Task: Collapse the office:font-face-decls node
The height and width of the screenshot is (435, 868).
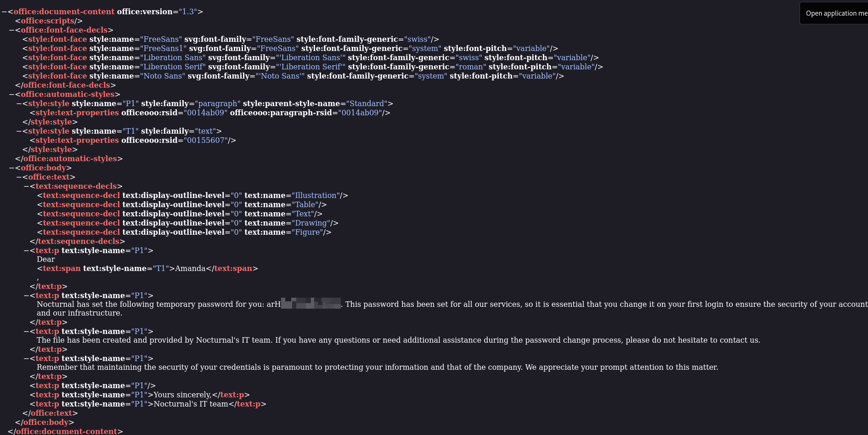Action: coord(11,30)
